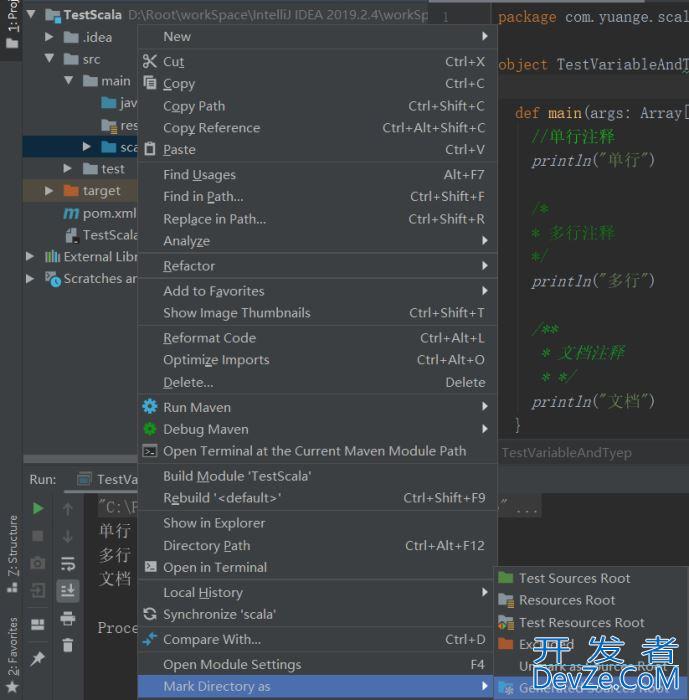The width and height of the screenshot is (689, 700).
Task: Select Optimize Imports menu entry
Action: [x=317, y=360]
